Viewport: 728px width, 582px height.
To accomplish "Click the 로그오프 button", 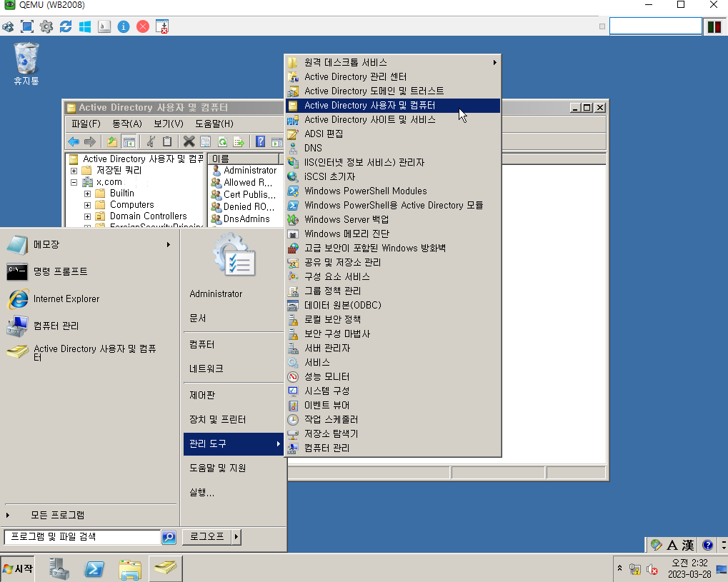I will 206,536.
